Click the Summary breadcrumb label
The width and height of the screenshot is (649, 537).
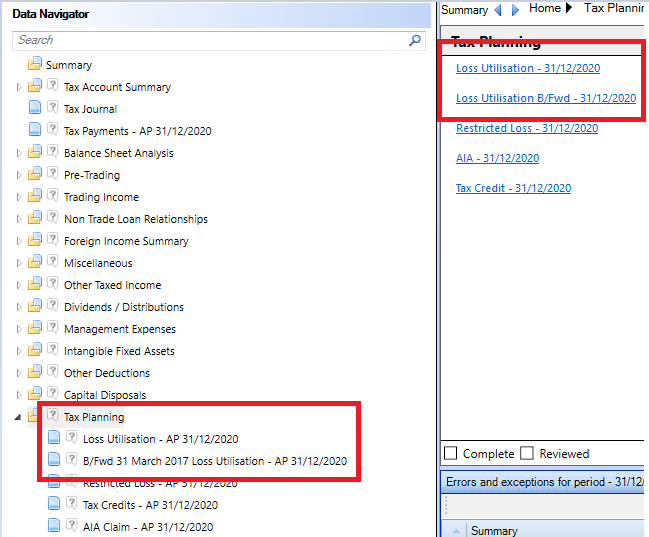[464, 10]
